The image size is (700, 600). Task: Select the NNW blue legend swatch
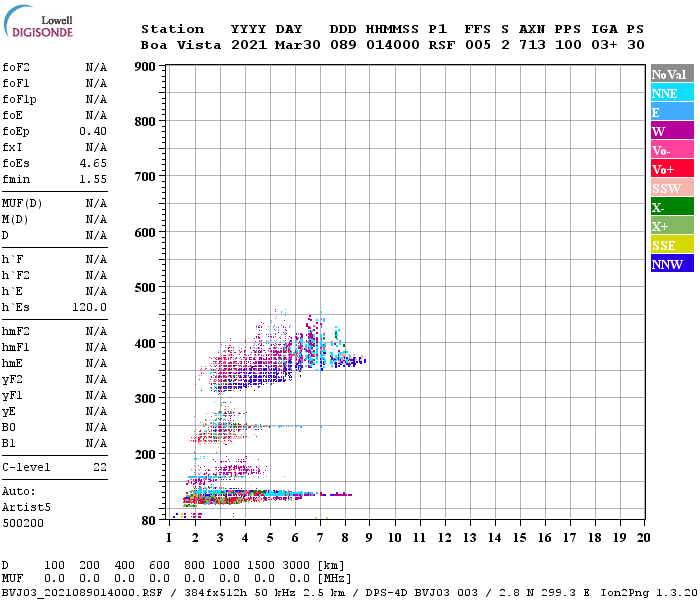coord(672,263)
